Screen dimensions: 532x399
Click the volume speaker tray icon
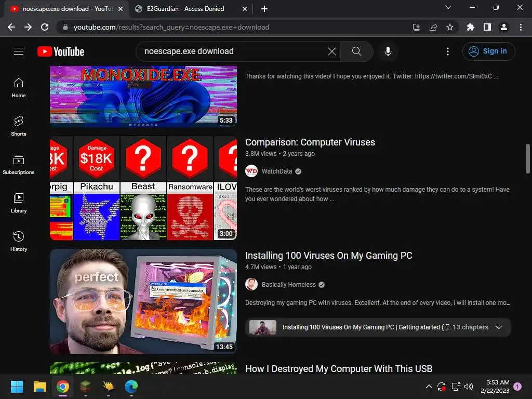pyautogui.click(x=469, y=387)
